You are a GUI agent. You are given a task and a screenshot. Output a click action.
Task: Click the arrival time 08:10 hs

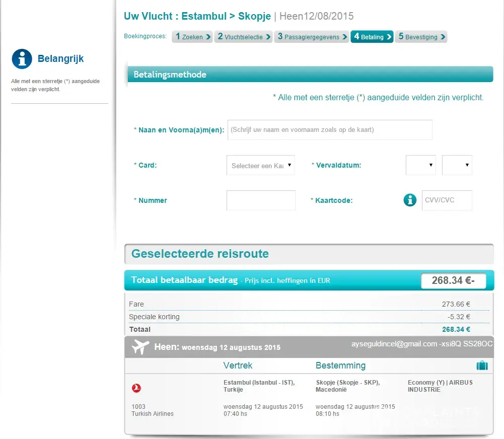click(327, 414)
